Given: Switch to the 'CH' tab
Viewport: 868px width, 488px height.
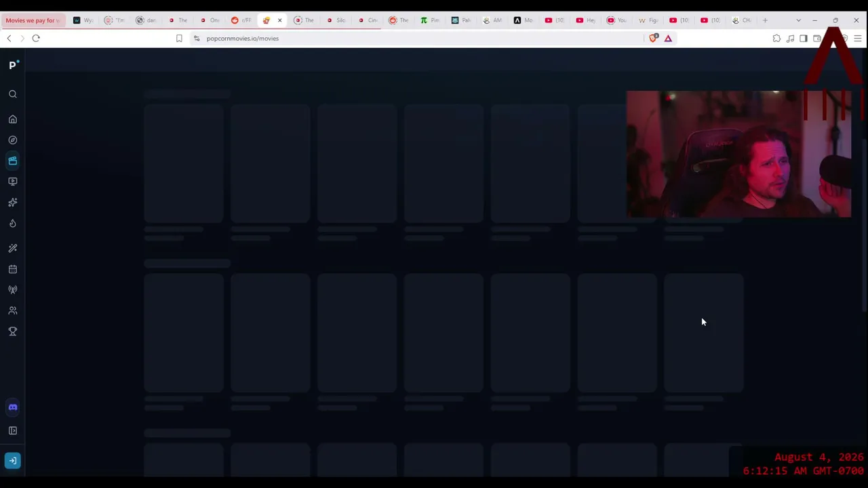Looking at the screenshot, I should click(x=743, y=20).
